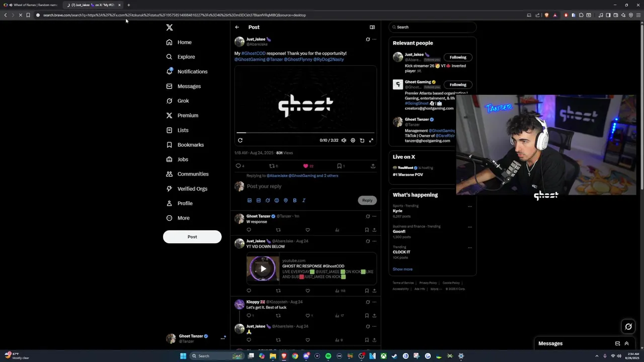Viewport: 644px width, 362px height.
Task: Click Show more under What's happening
Action: pos(403,269)
